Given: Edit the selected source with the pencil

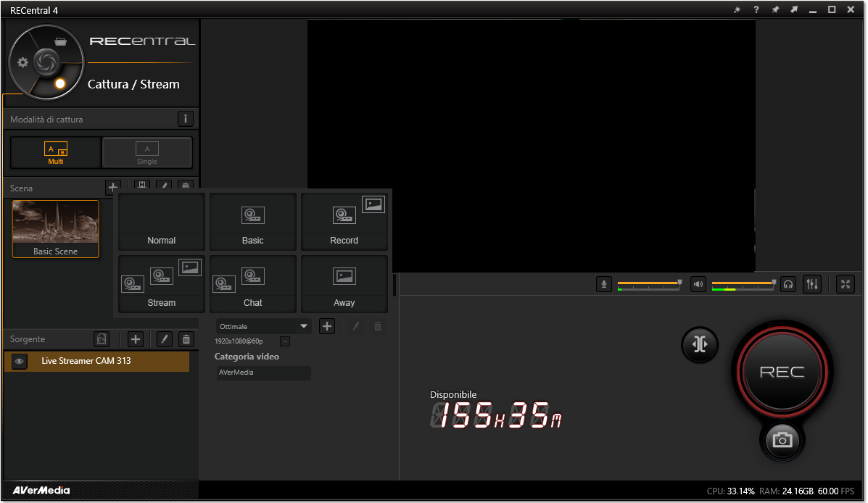Looking at the screenshot, I should click(x=165, y=339).
